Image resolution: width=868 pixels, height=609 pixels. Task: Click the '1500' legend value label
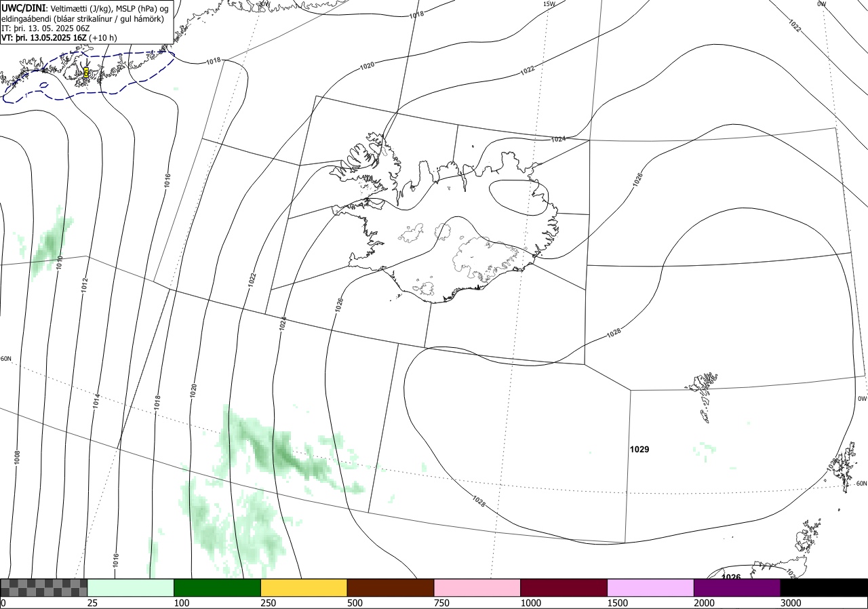pyautogui.click(x=618, y=603)
